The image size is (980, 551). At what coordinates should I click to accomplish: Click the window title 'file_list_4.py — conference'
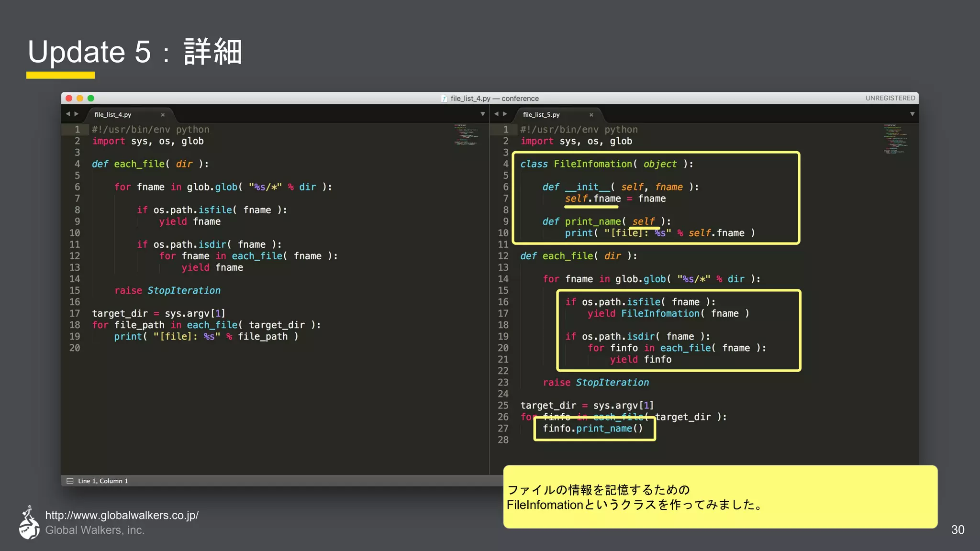[x=494, y=99]
